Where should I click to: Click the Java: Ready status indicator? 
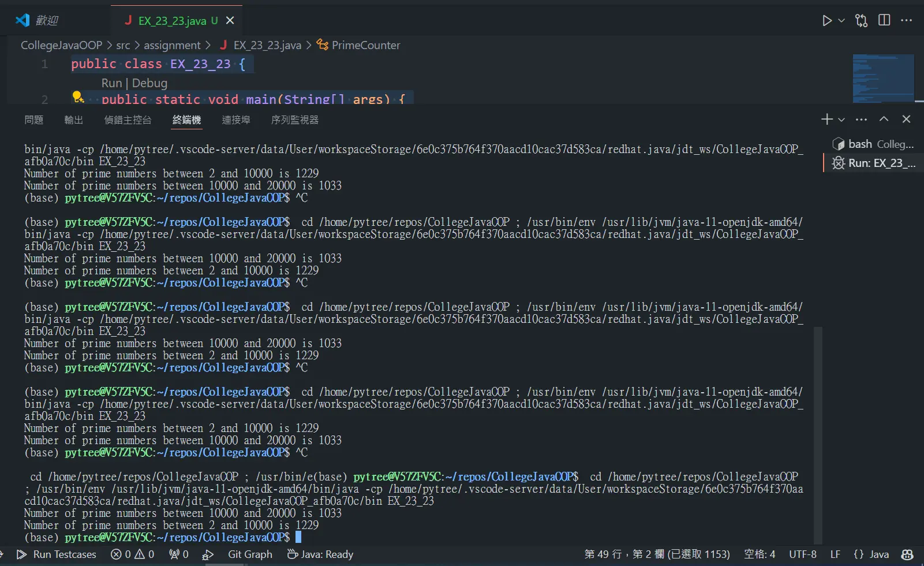click(x=320, y=554)
